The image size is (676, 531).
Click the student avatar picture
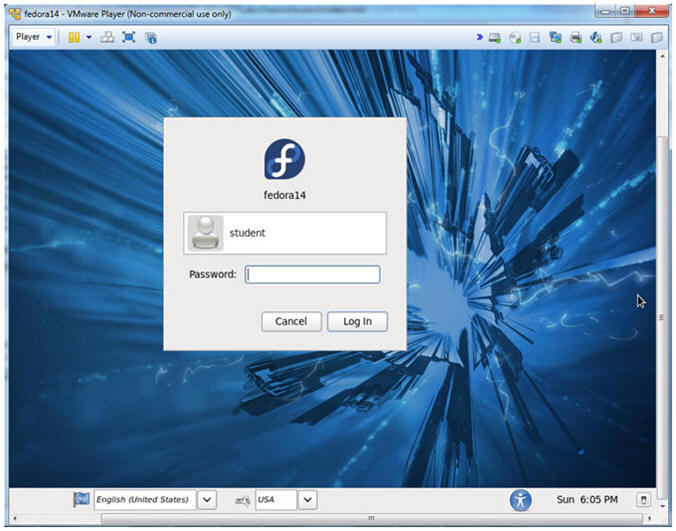pos(205,233)
